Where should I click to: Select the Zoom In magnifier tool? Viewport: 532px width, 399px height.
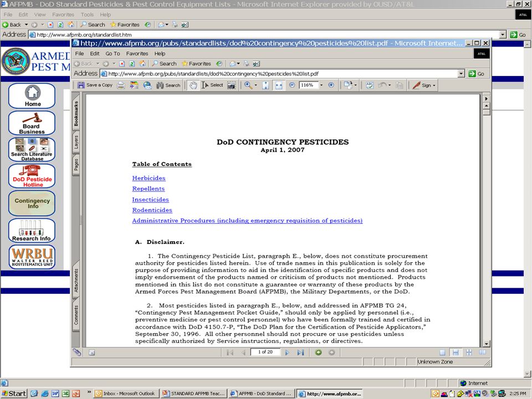click(248, 85)
